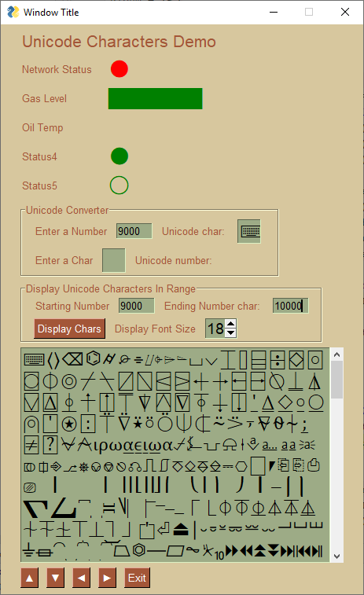Click the left arrow navigation button
Screen dimensions: 364x595
click(x=81, y=578)
